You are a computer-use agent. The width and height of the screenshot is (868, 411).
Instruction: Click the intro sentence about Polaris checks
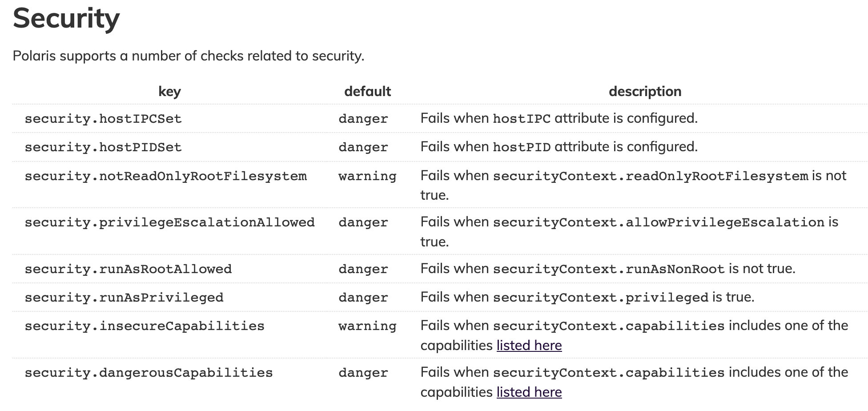click(x=189, y=56)
